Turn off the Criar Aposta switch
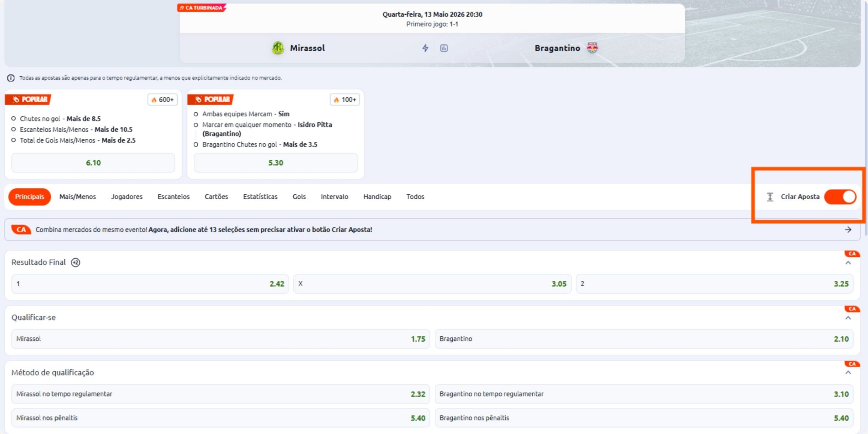This screenshot has width=868, height=434. pyautogui.click(x=840, y=197)
